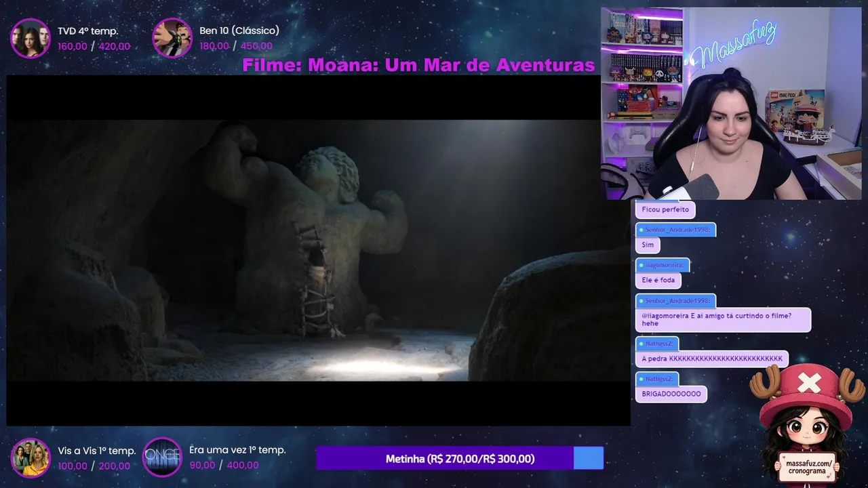Click the 'A pedra KKKKK' chat message
This screenshot has height=488, width=868.
point(712,359)
